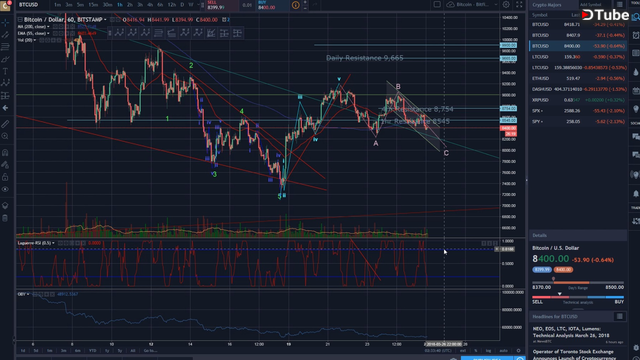Switch to the 15m timeframe
Screen dimensions: 640x360
tap(93, 5)
